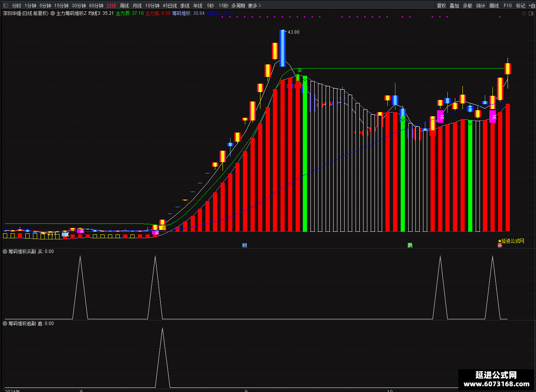Click the 追 signal marker on candles
This screenshot has width=536, height=392.
[163, 227]
